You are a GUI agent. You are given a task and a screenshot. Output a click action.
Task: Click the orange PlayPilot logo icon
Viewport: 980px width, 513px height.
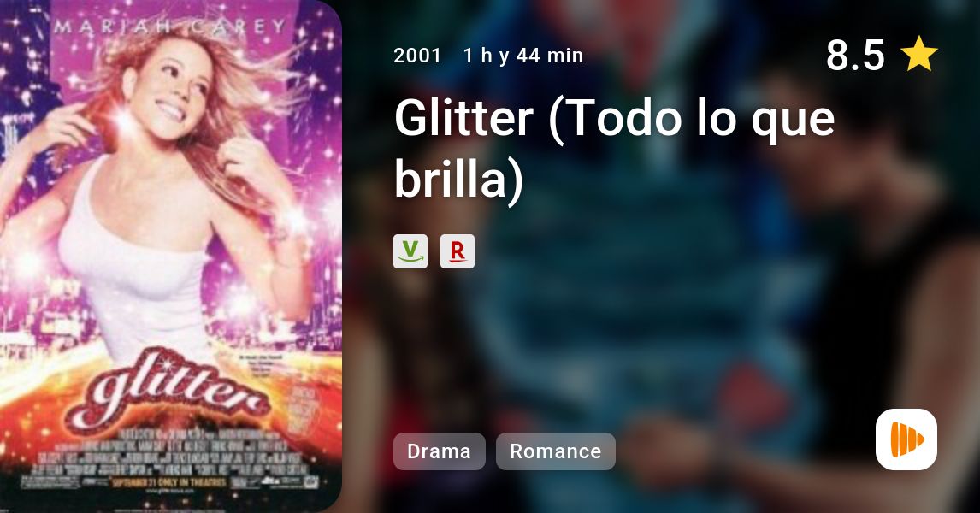pos(906,439)
